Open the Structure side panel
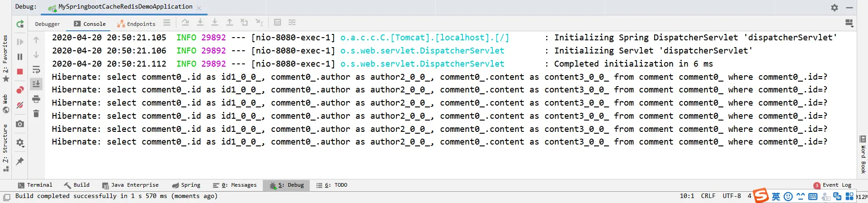The image size is (868, 203). pos(5,147)
